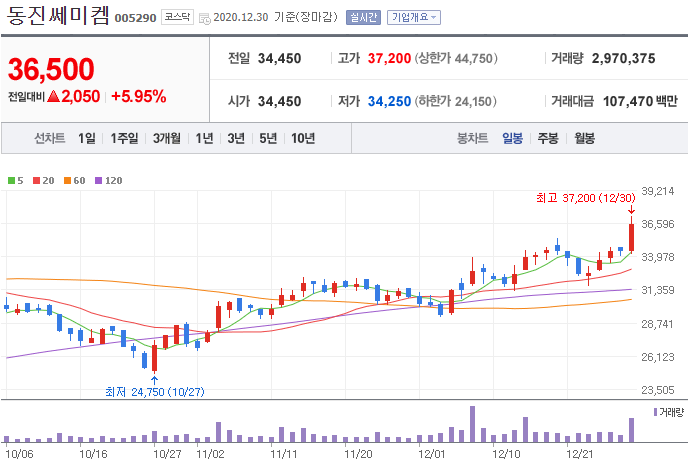This screenshot has height=463, width=688.
Task: Select the 1일 line chart tab
Action: pyautogui.click(x=87, y=139)
